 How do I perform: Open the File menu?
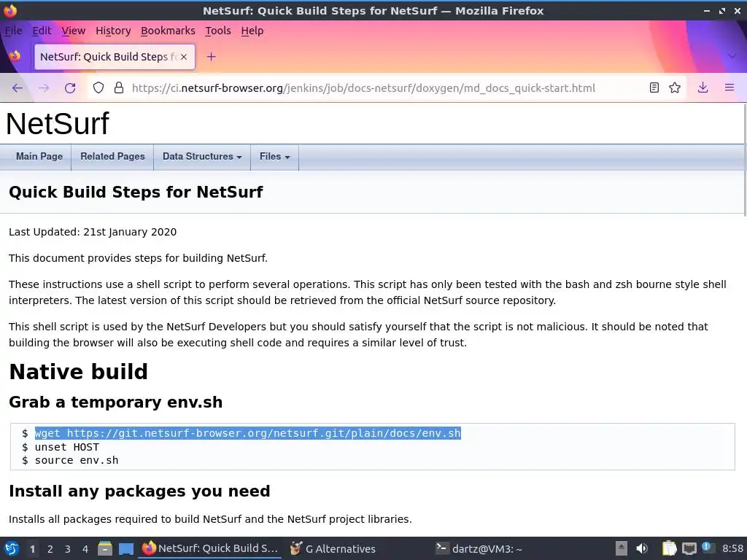13,31
